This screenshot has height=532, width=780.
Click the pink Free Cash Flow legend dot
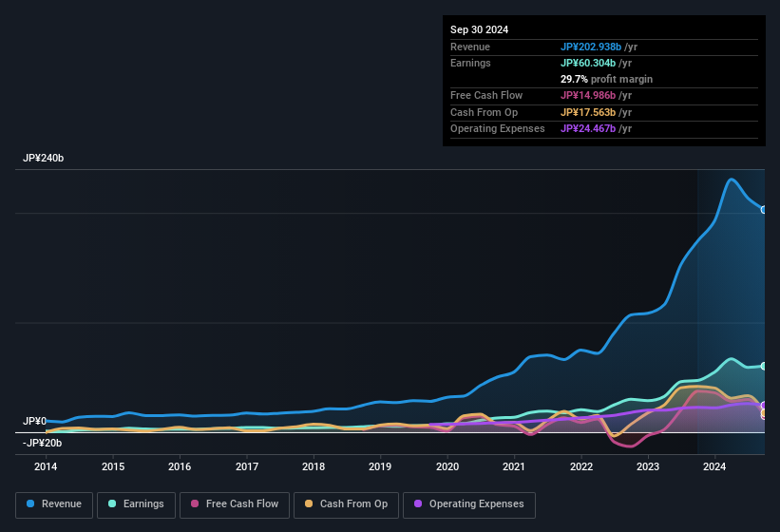pos(196,504)
